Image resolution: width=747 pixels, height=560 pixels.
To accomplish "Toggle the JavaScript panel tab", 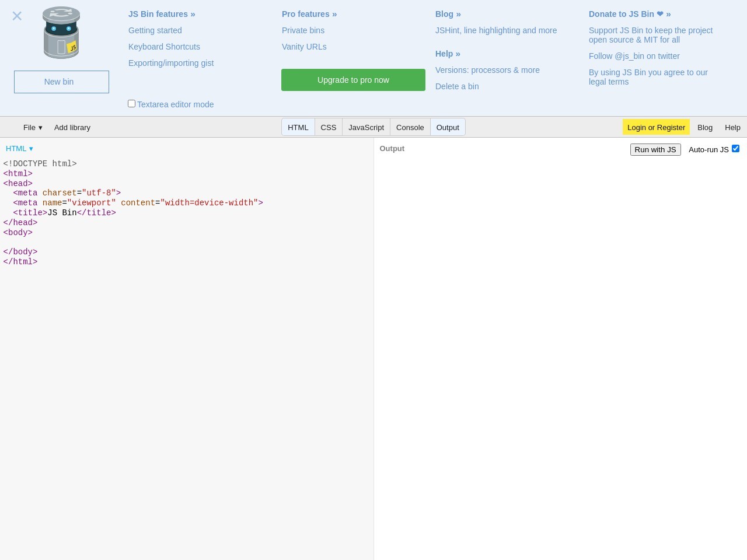I will click(x=366, y=127).
